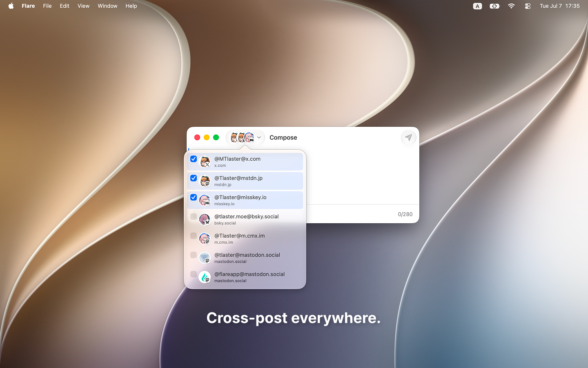Check the @flareapp@mastodon.social account checkbox

pos(194,274)
